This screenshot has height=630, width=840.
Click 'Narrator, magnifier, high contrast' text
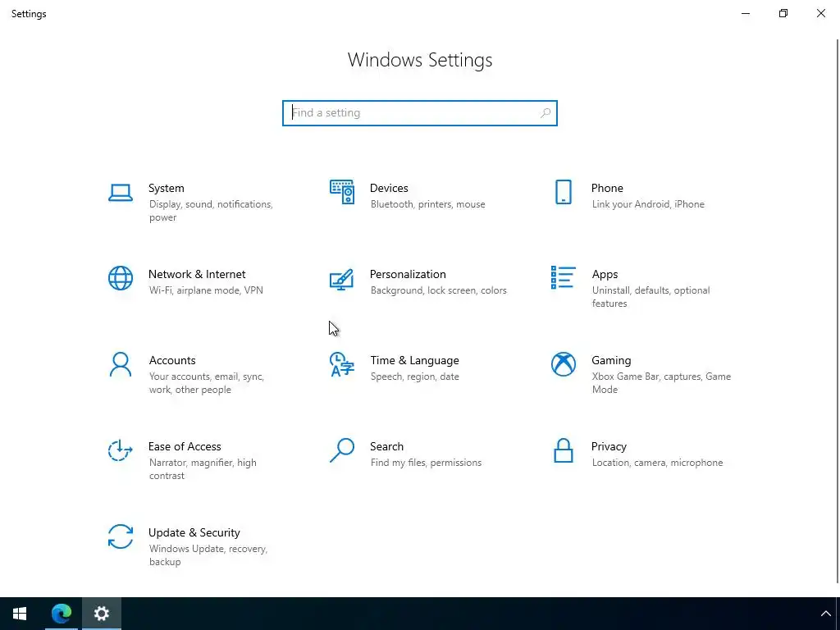[x=203, y=469]
